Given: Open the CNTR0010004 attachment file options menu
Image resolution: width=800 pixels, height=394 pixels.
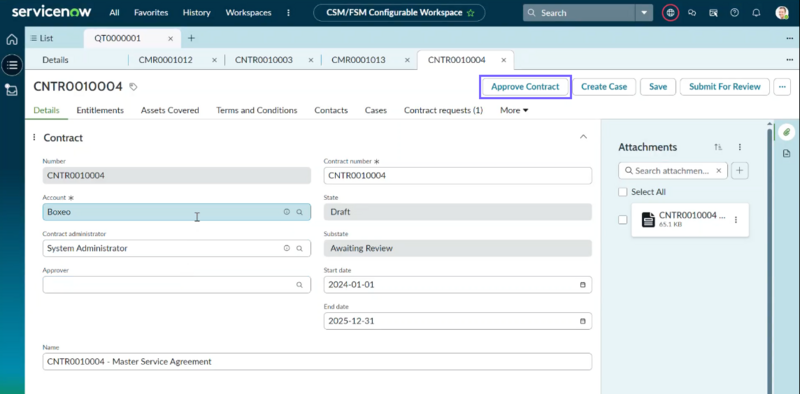Looking at the screenshot, I should click(736, 220).
